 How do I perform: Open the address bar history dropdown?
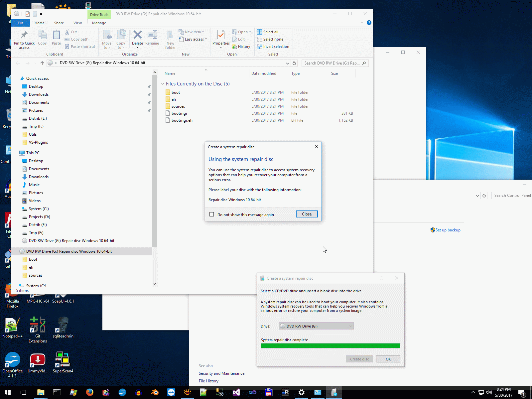(x=287, y=63)
